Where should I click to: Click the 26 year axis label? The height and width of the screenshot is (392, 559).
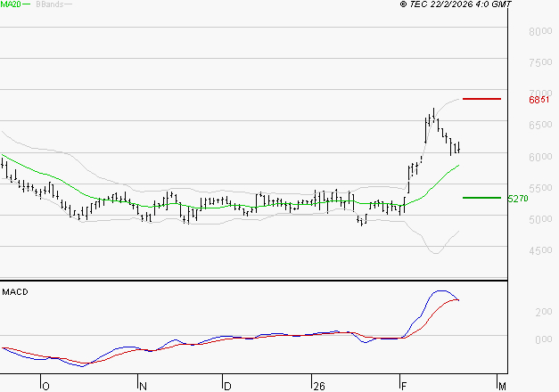[x=319, y=387]
